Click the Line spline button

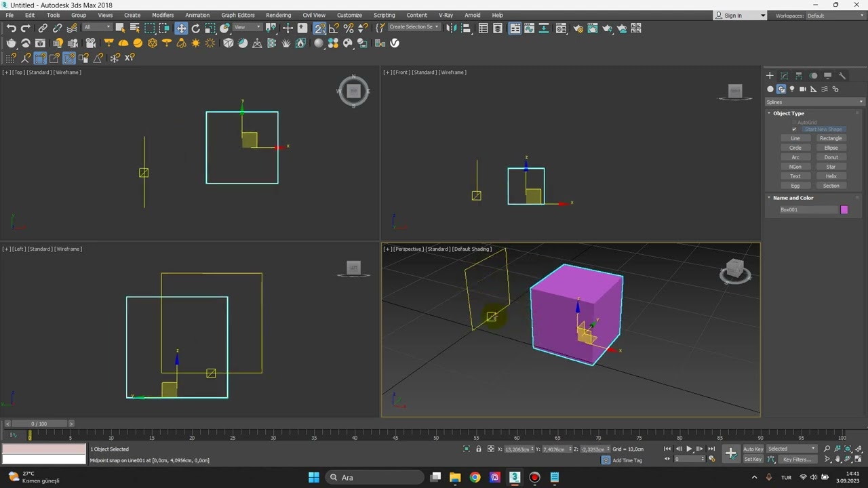[x=795, y=138]
